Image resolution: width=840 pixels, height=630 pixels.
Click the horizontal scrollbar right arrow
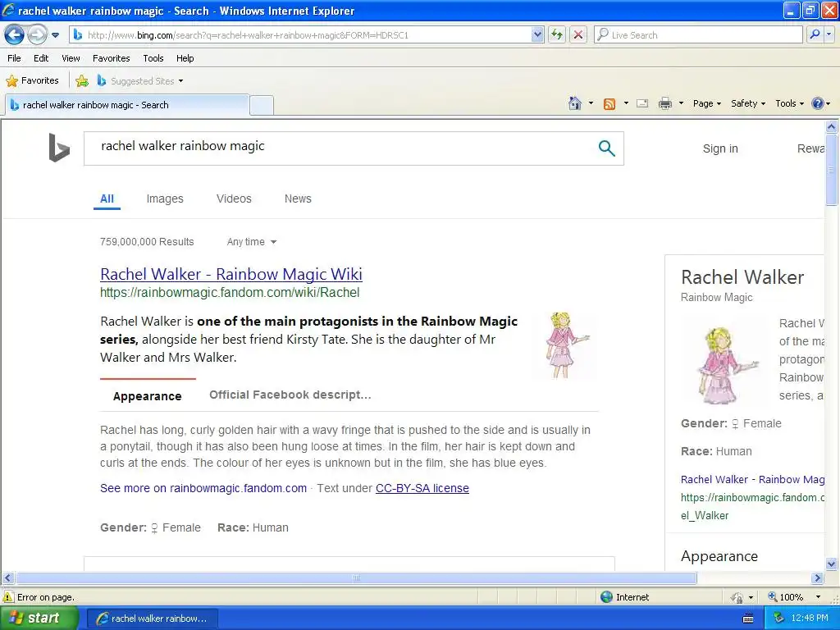pos(818,578)
